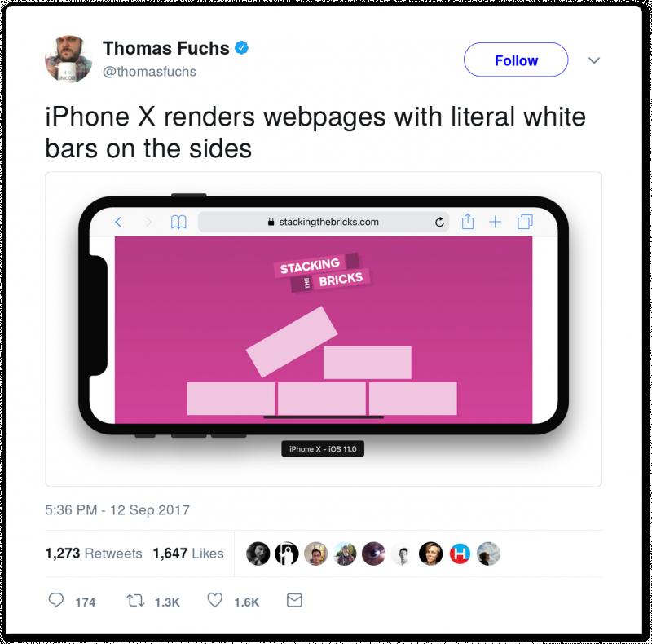This screenshot has width=652, height=644.
Task: Open @thomasfuchs profile handle link
Action: pos(149,72)
